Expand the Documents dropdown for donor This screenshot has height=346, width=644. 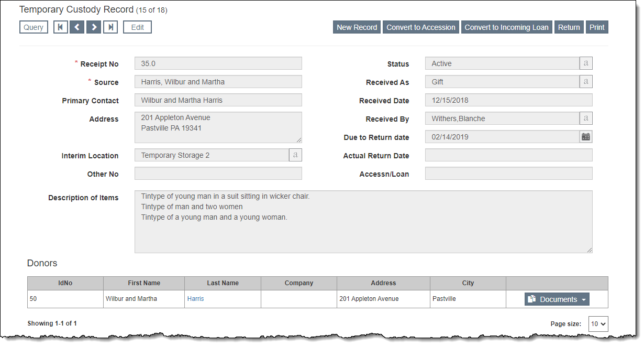(x=557, y=299)
